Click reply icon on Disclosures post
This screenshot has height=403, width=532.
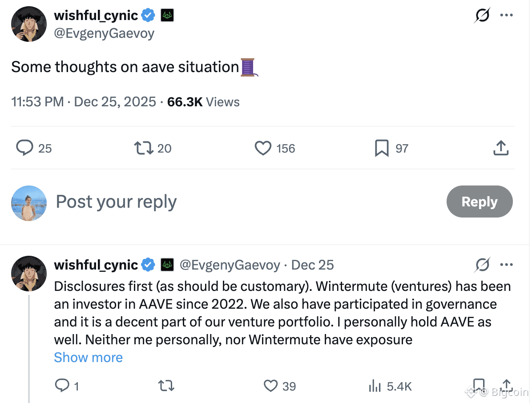(62, 386)
